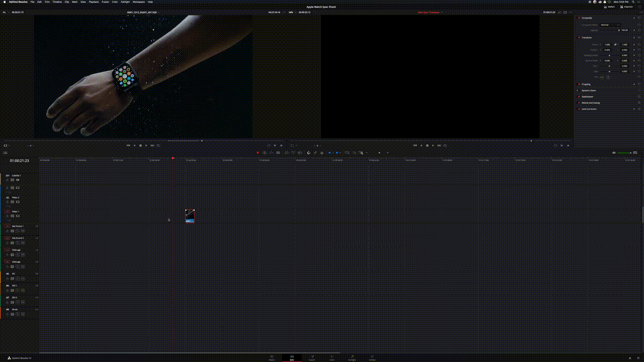Expand the Retime And Scaling section
Screen dimensions: 644x362
(591, 103)
